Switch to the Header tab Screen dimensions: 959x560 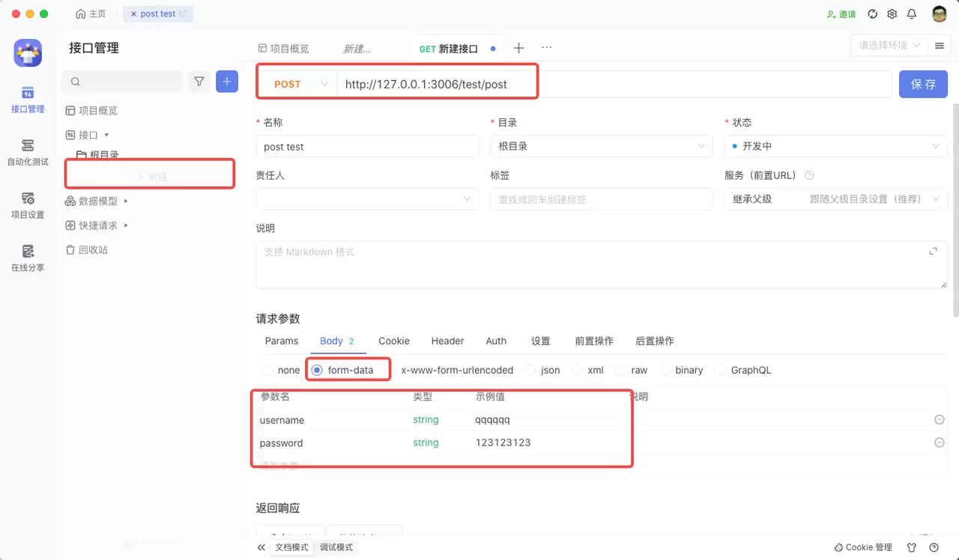click(448, 341)
